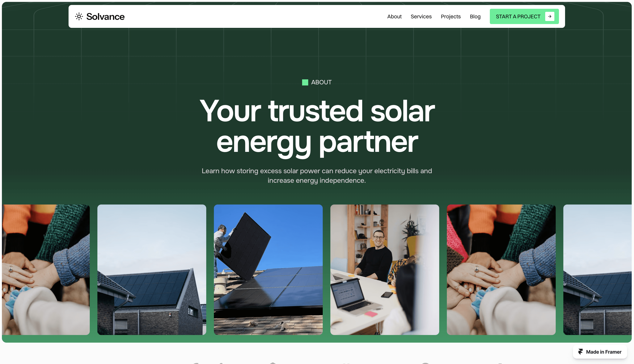Click the START A PROJECT button
Viewport: 634px width, 364px height.
(524, 16)
